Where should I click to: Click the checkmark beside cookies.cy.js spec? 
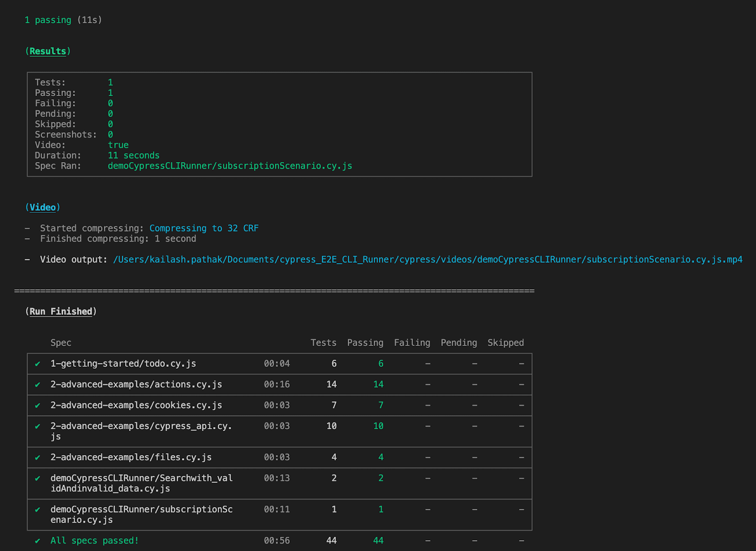[38, 405]
